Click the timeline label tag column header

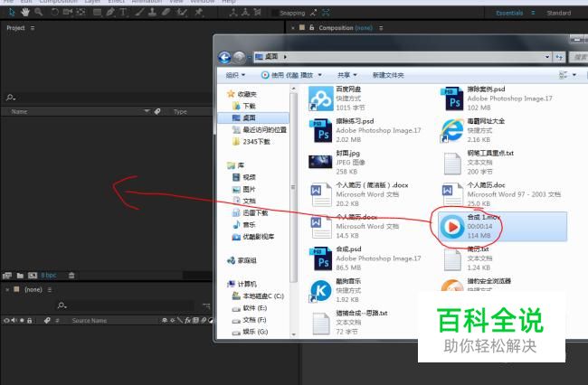(x=47, y=321)
